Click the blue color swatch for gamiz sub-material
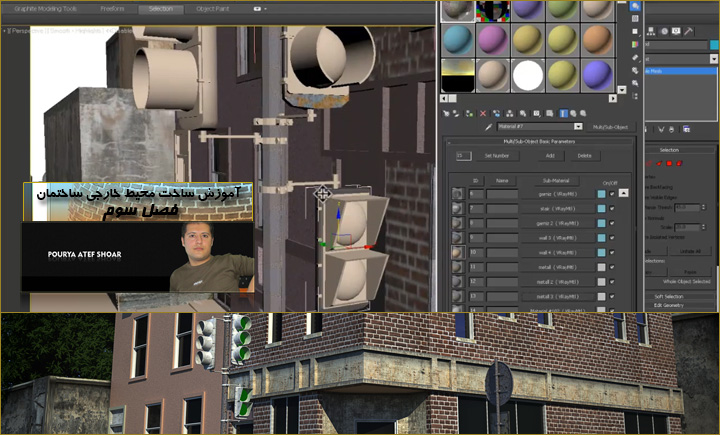Image resolution: width=720 pixels, height=435 pixels. 601,193
